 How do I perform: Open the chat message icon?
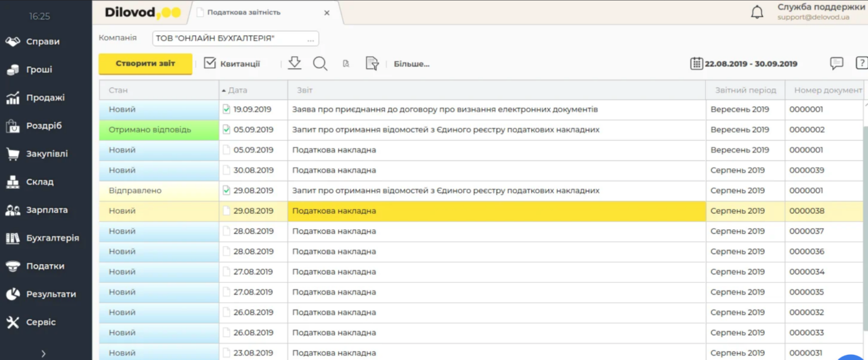(x=836, y=63)
